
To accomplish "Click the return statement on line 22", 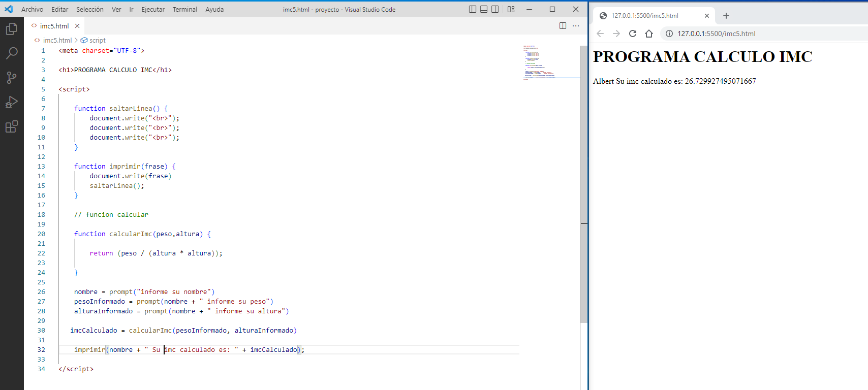I will coord(156,253).
